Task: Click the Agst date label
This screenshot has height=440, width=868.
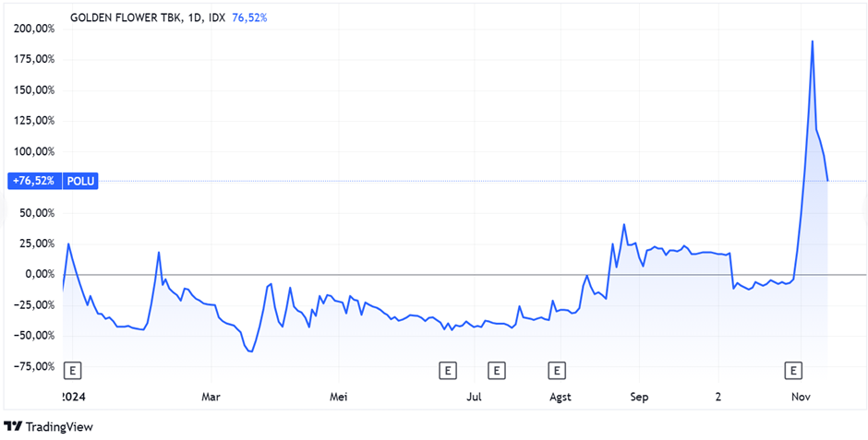Action: tap(561, 397)
